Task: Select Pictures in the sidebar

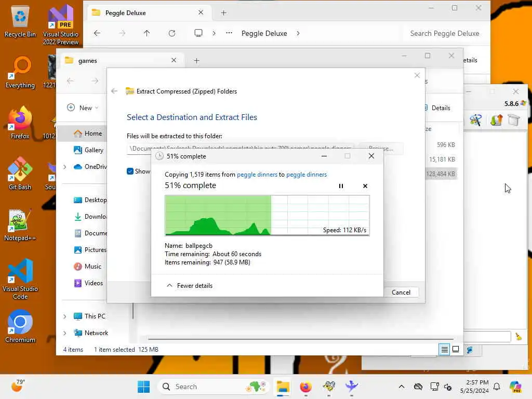Action: (90, 250)
